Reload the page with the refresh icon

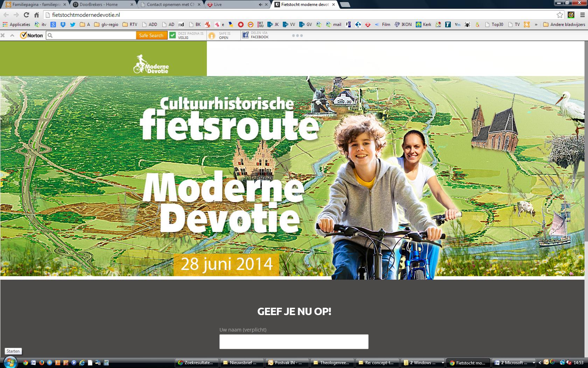click(26, 15)
